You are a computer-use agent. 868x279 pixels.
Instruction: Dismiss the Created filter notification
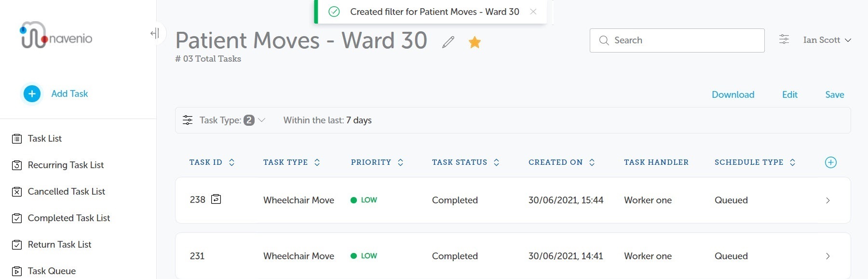pyautogui.click(x=533, y=12)
